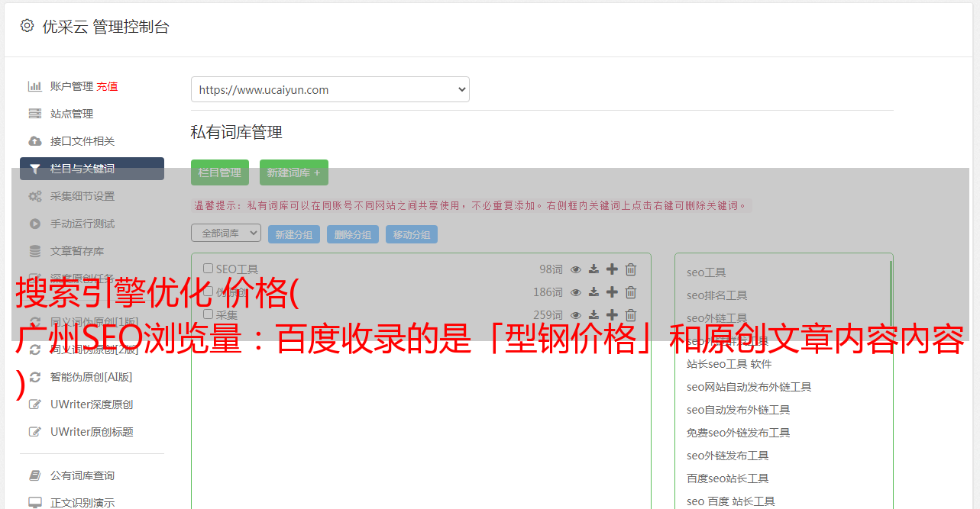Screen dimensions: 980x509
Task: Click the edit icon for UWriter深度原创
Action: (x=34, y=404)
